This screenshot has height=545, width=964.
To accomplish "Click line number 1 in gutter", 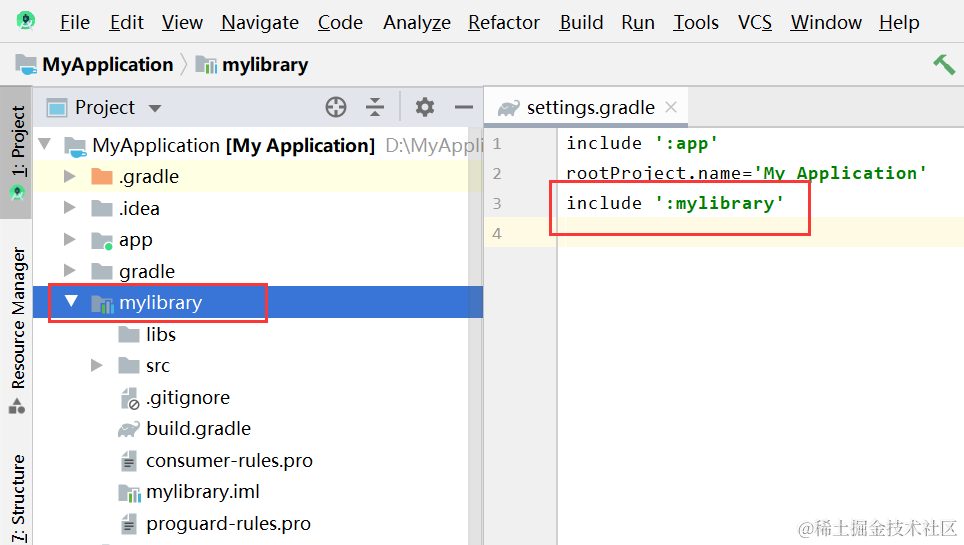I will (497, 144).
